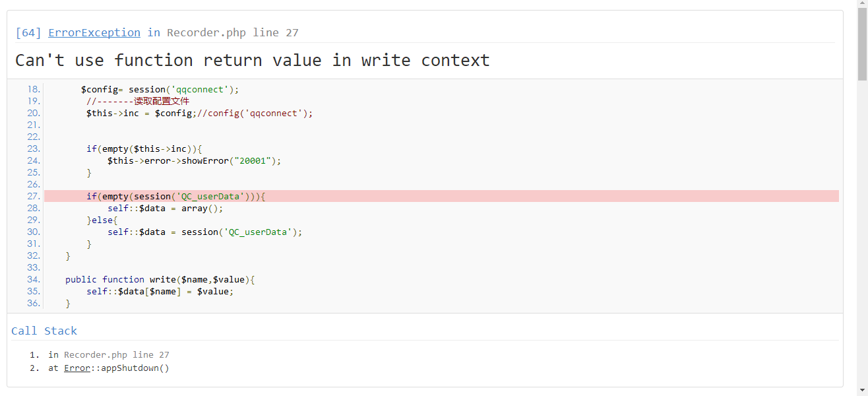This screenshot has height=396, width=868.
Task: Click line number 18 in code gutter
Action: pyautogui.click(x=34, y=89)
